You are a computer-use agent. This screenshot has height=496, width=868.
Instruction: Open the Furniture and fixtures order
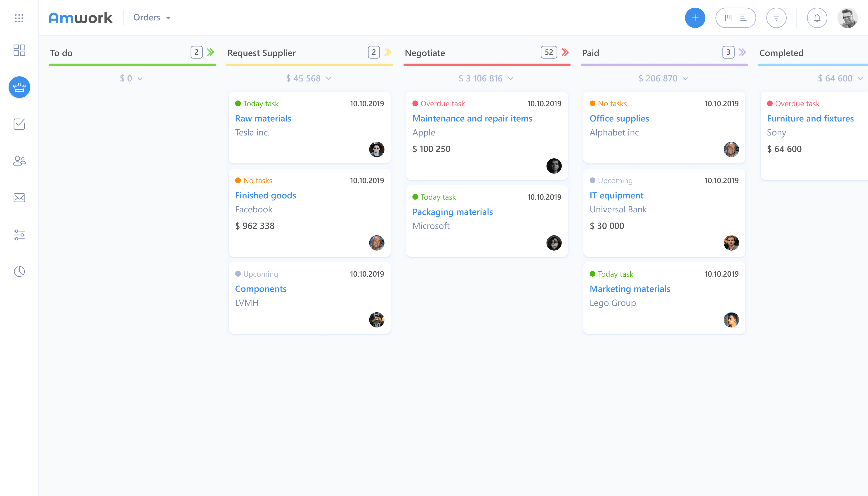(810, 119)
